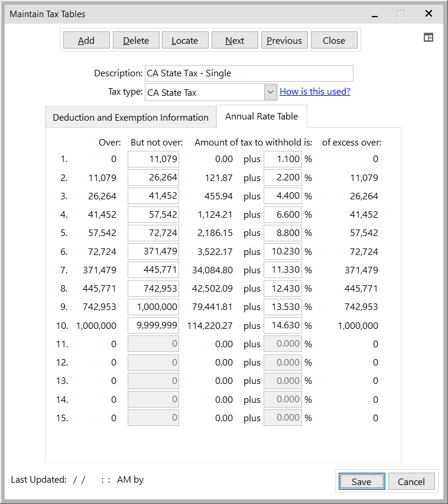Edit row 1 'But not over' value 11,079
448x504 pixels.
tap(153, 159)
